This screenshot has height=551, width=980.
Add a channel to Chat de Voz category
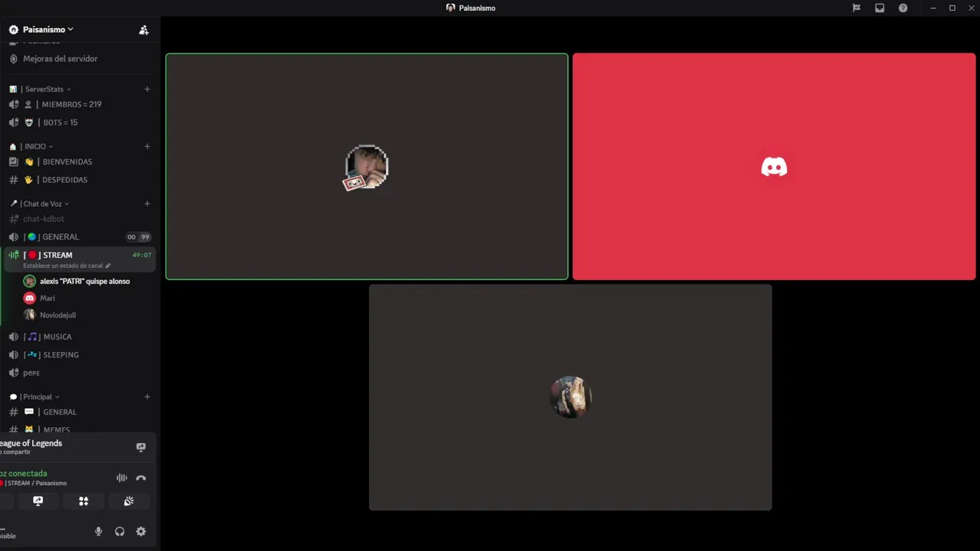pos(147,204)
